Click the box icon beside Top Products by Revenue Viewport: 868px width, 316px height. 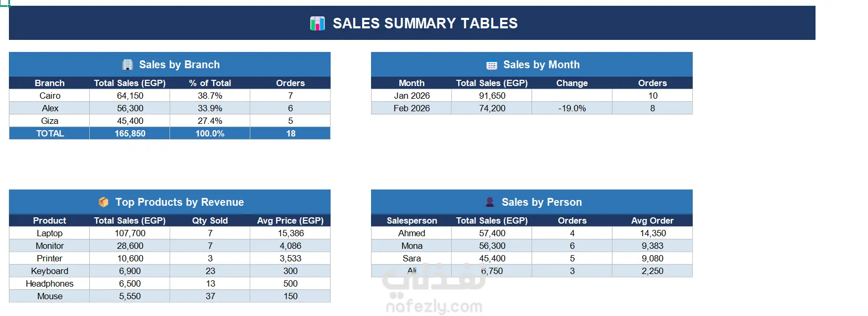click(103, 202)
